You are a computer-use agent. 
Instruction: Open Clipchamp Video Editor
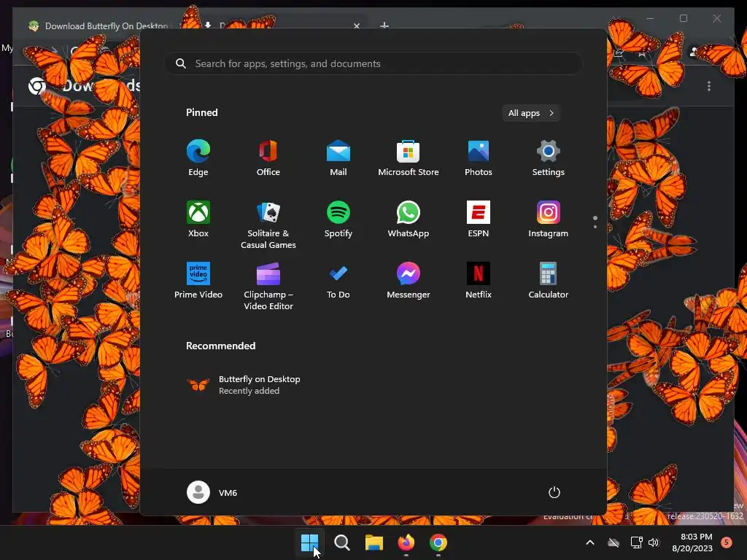268,287
